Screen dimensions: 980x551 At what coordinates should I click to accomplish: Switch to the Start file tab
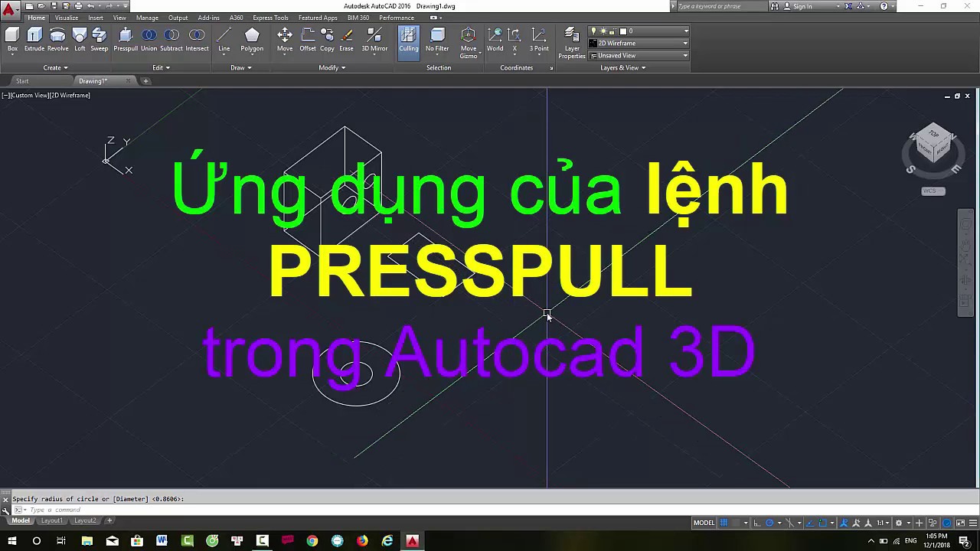click(x=22, y=81)
